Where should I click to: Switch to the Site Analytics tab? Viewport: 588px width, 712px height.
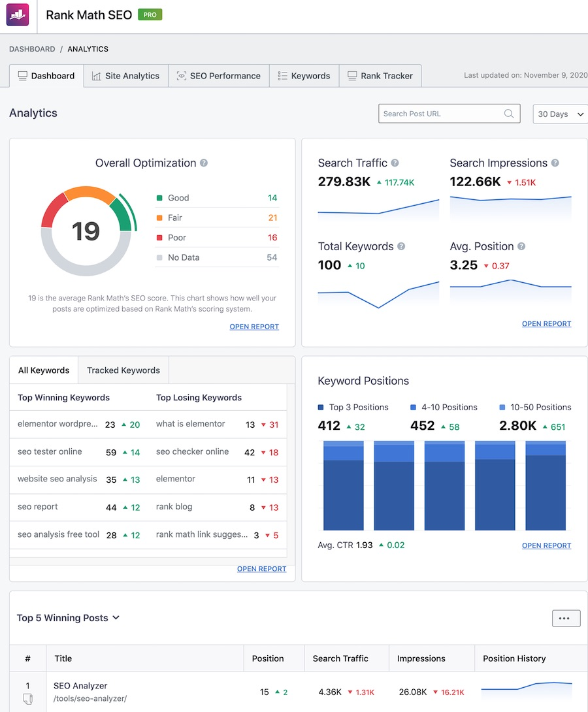[125, 76]
